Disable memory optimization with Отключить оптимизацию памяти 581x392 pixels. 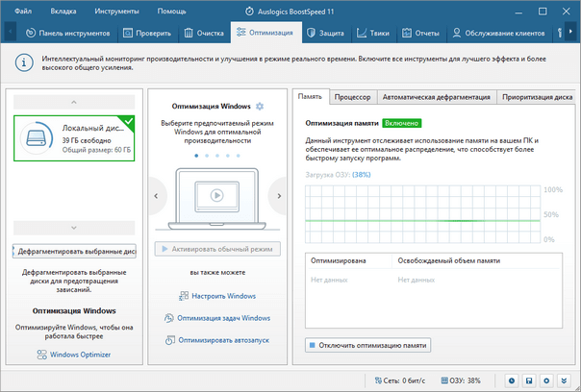pos(368,344)
